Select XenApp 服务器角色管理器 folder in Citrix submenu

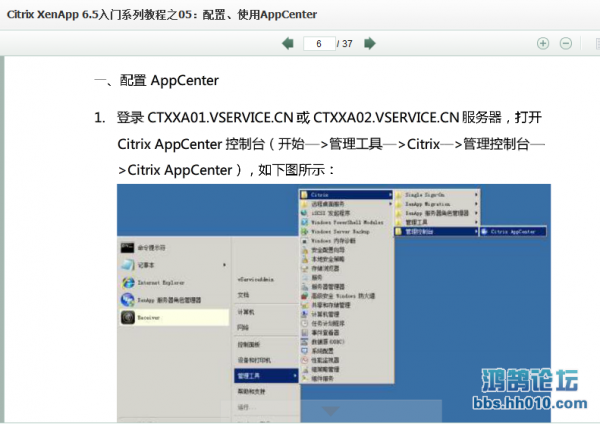click(436, 213)
